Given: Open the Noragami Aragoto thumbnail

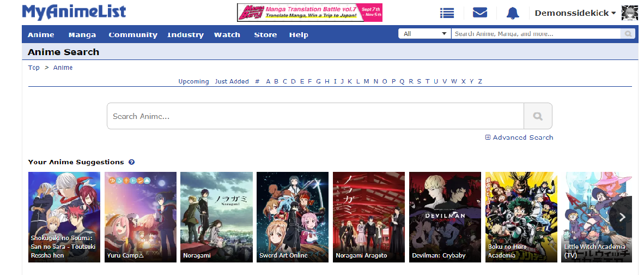Looking at the screenshot, I should [369, 217].
